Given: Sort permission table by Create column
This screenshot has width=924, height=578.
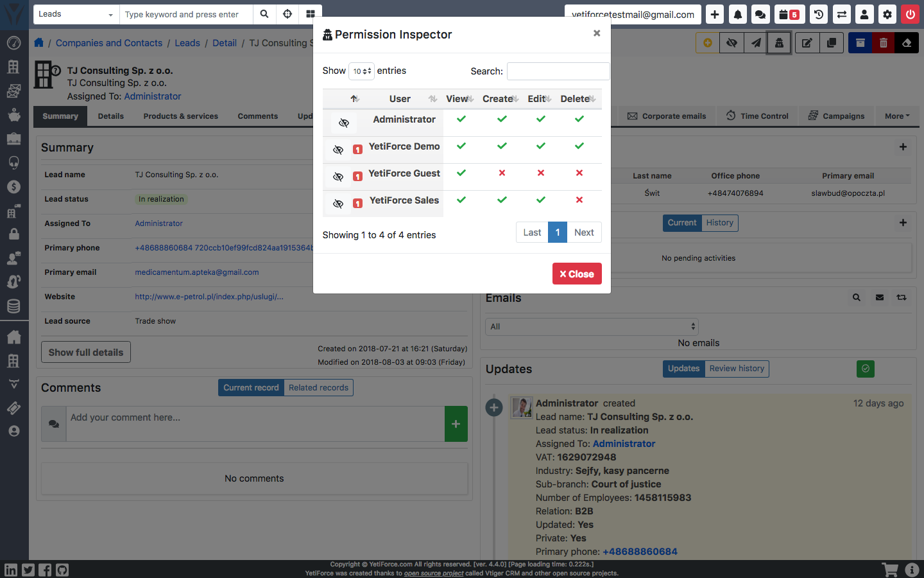Looking at the screenshot, I should click(x=501, y=99).
